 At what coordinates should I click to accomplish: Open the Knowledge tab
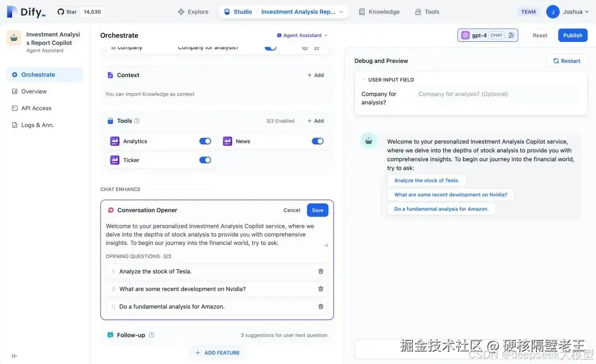(x=379, y=11)
